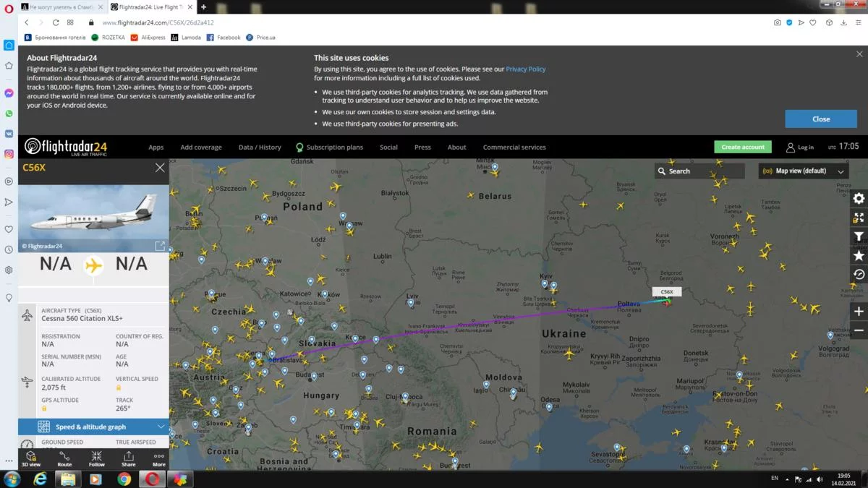The image size is (868, 488).
Task: Dismiss the cookie banner with X
Action: point(859,54)
